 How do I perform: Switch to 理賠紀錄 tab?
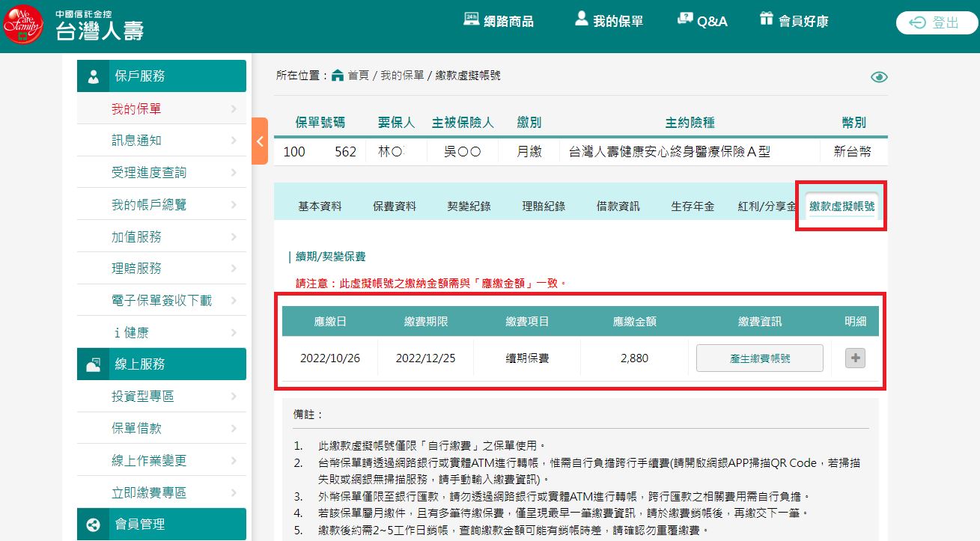(x=544, y=206)
